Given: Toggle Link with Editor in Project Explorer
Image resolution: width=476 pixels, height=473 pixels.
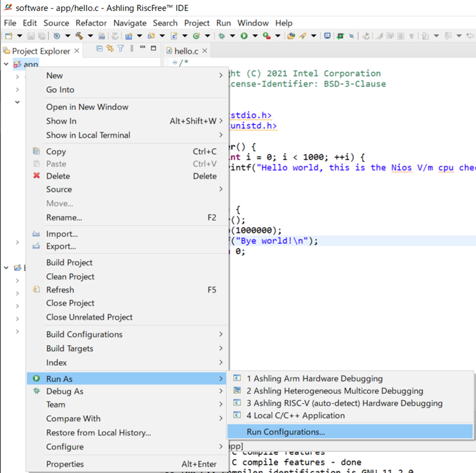Looking at the screenshot, I should [x=109, y=48].
